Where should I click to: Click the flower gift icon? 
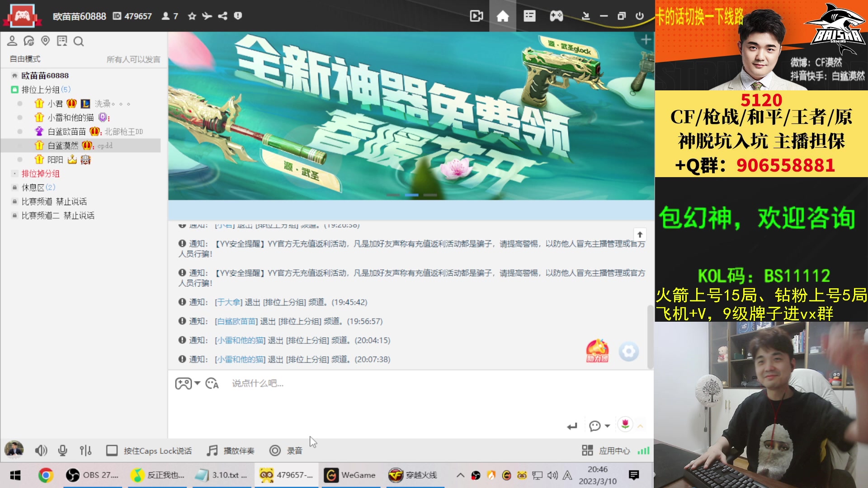point(625,424)
